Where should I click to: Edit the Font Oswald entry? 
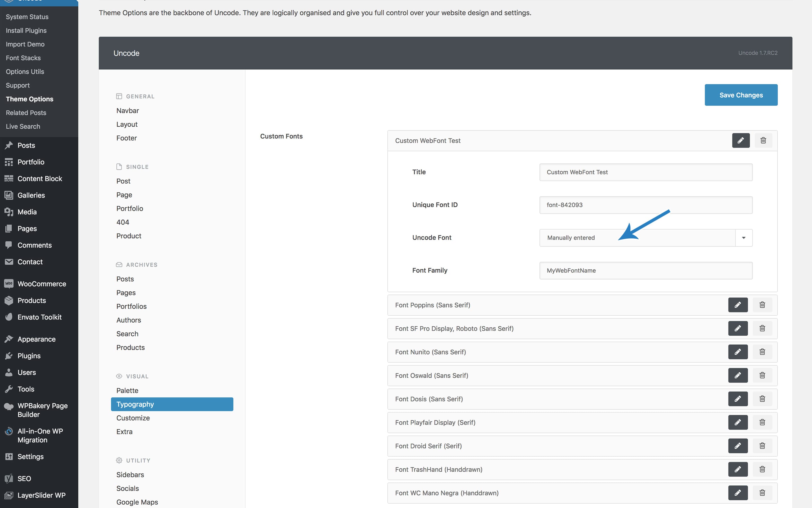(x=738, y=375)
